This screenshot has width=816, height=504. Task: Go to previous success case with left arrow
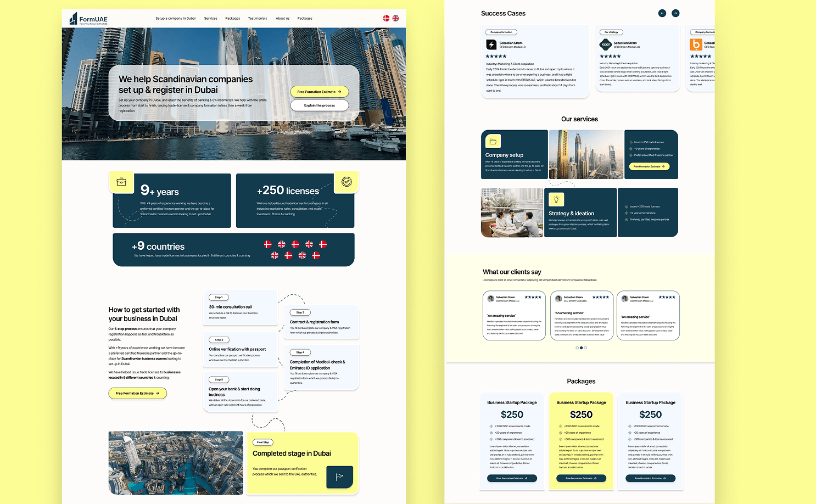(x=662, y=13)
